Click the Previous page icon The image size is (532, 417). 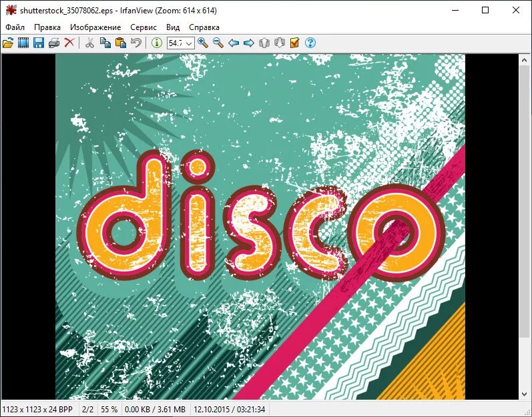point(264,43)
